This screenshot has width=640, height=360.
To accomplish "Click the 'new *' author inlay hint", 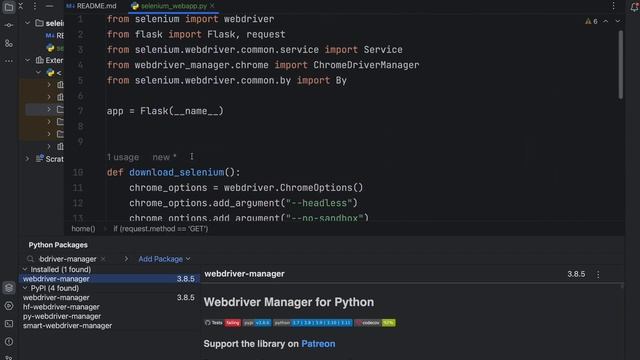I will click(x=164, y=157).
